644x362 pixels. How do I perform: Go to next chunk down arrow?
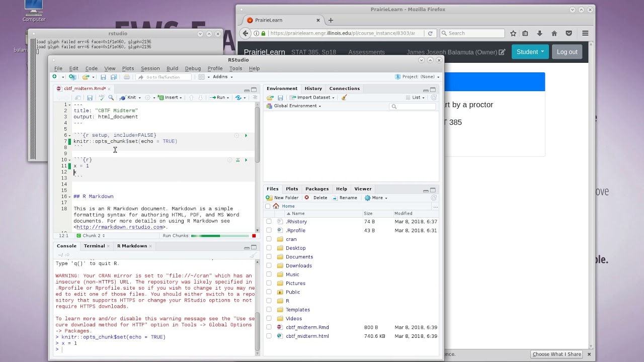pyautogui.click(x=200, y=98)
